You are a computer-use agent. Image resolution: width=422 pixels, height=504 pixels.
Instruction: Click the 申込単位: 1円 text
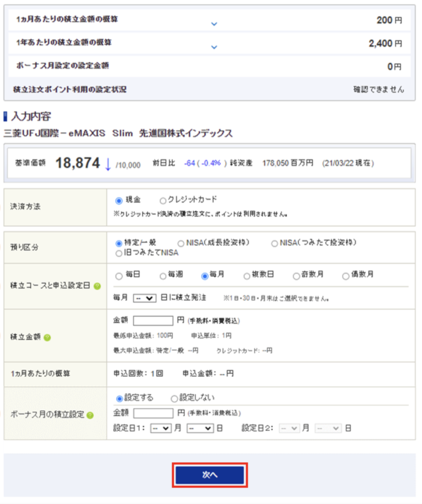tap(211, 336)
